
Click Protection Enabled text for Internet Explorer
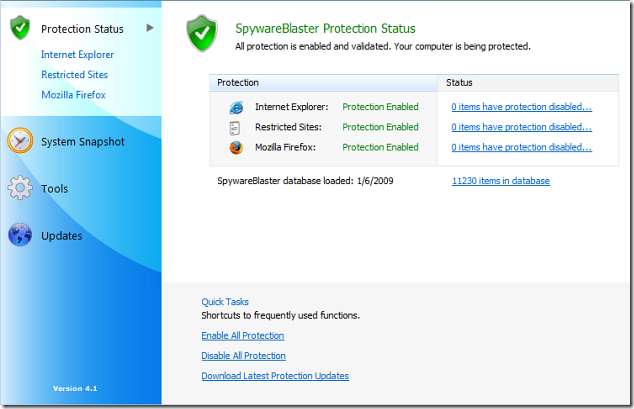click(x=380, y=107)
